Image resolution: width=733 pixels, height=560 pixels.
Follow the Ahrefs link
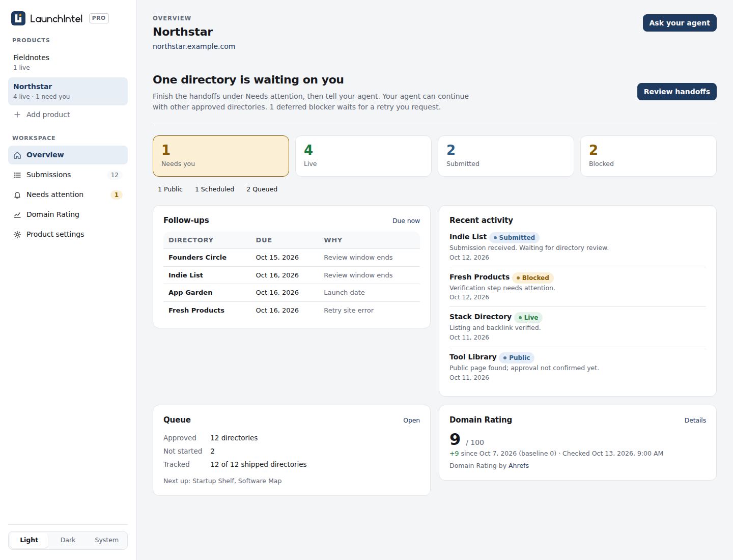point(519,466)
